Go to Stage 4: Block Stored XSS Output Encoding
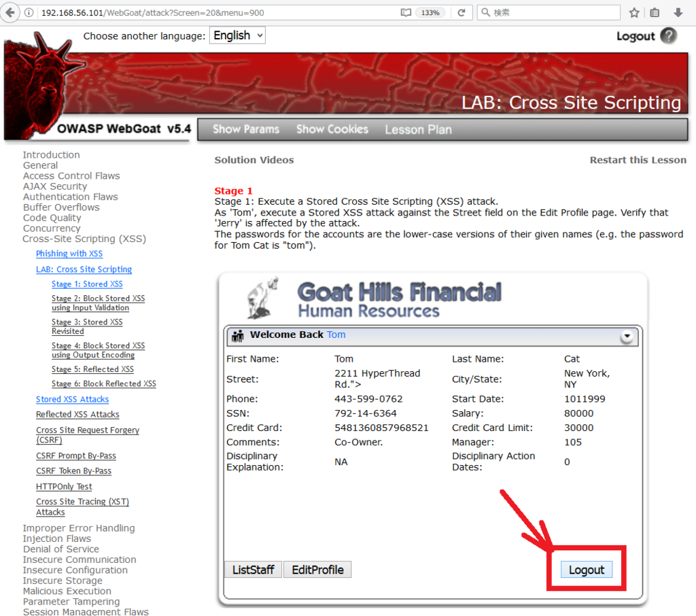Viewport: 696px width, 616px height. click(98, 350)
